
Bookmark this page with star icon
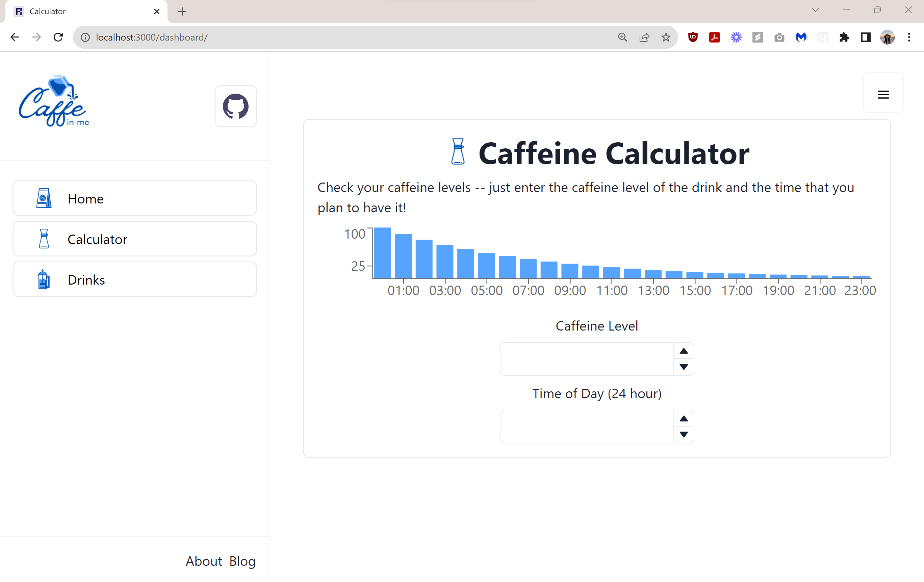[x=666, y=37]
